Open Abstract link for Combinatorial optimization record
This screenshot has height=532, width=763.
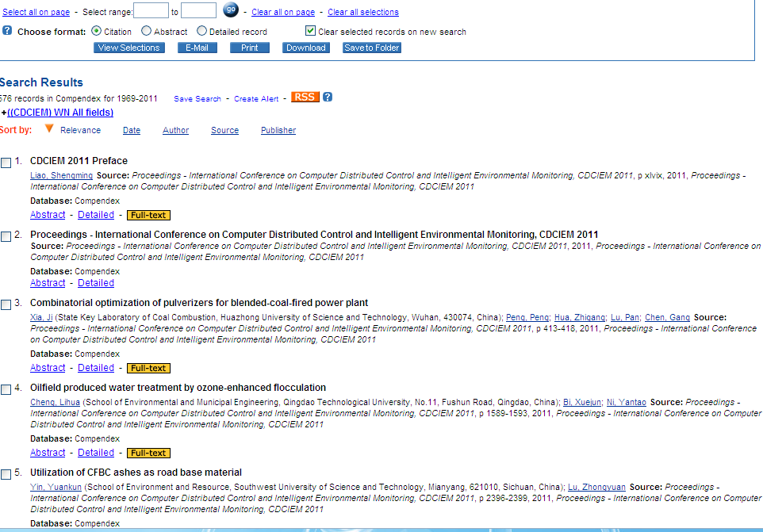point(48,368)
